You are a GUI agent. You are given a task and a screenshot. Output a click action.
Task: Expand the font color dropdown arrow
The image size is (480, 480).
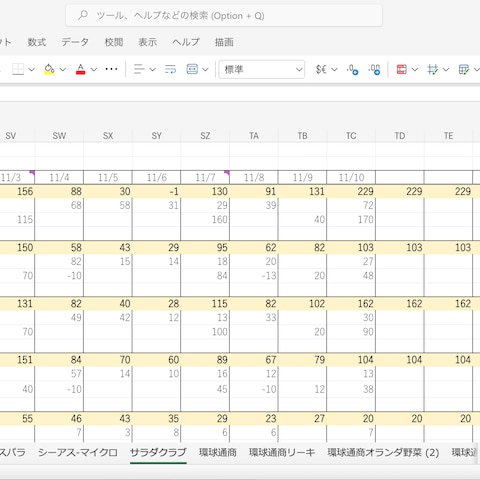click(94, 69)
